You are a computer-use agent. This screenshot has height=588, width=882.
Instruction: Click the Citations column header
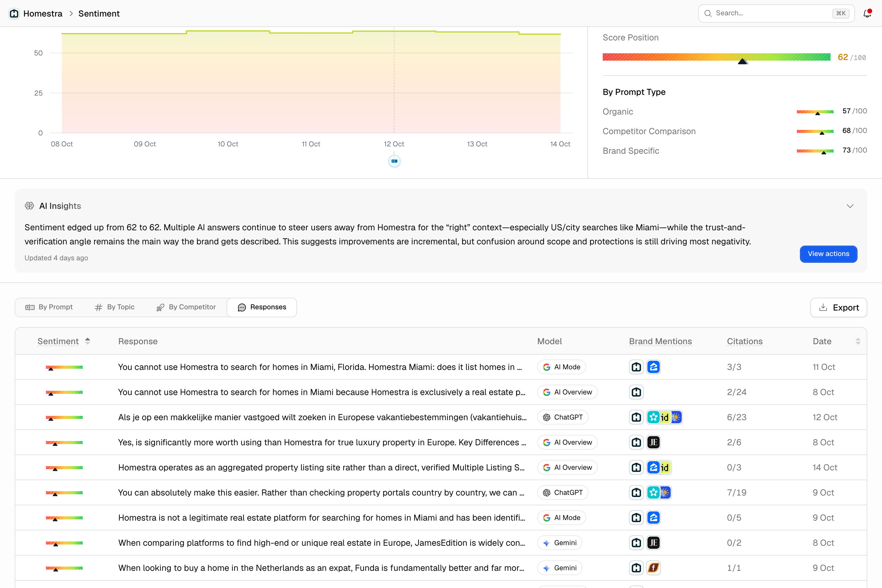pos(745,341)
